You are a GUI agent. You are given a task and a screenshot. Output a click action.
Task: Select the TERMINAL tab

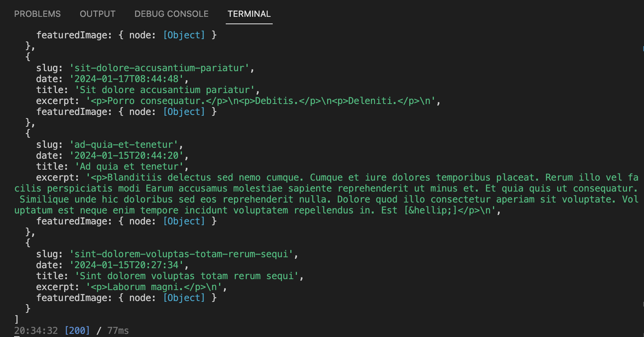tap(249, 14)
